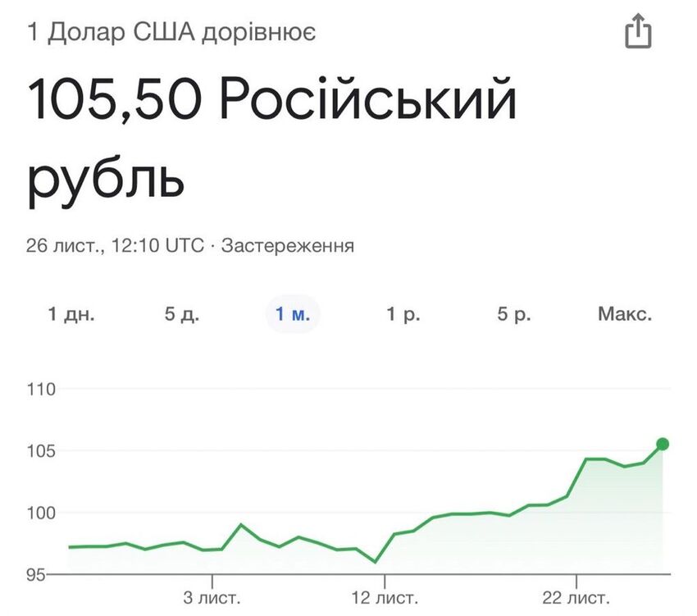Show the 5 р. chart range

514,314
